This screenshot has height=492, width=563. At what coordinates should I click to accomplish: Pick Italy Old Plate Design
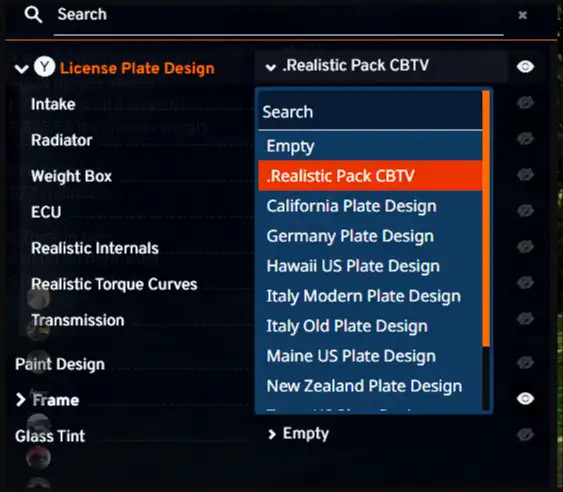pyautogui.click(x=370, y=326)
